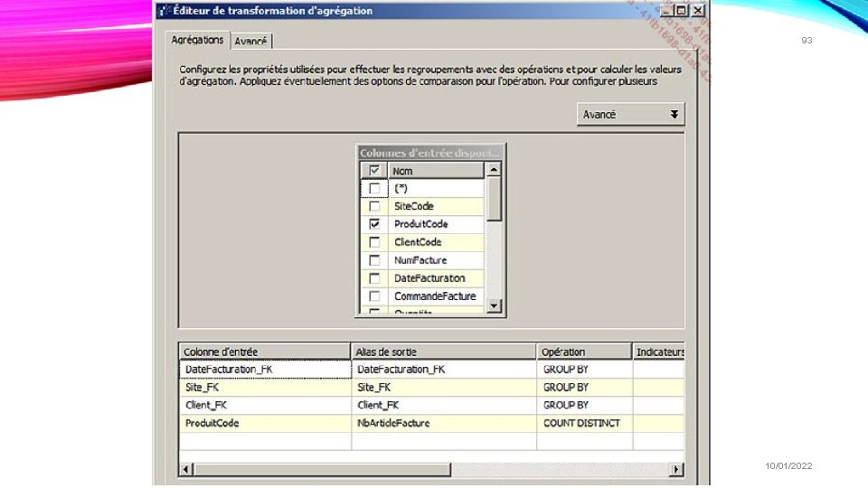Screen dimensions: 868x488
Task: Click the scroll-down arrow of column list
Action: (x=494, y=305)
